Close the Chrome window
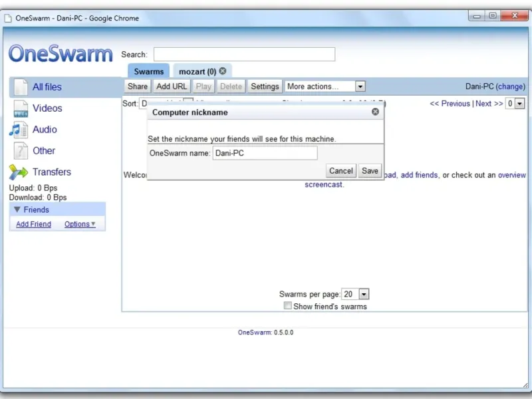The height and width of the screenshot is (399, 532). 514,15
